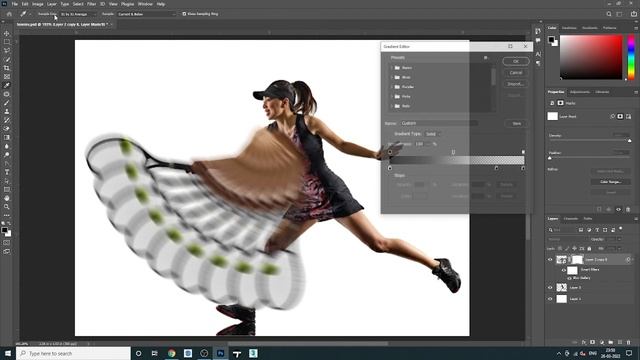Image resolution: width=640 pixels, height=360 pixels.
Task: Open the Sample Size dropdown
Action: point(78,14)
